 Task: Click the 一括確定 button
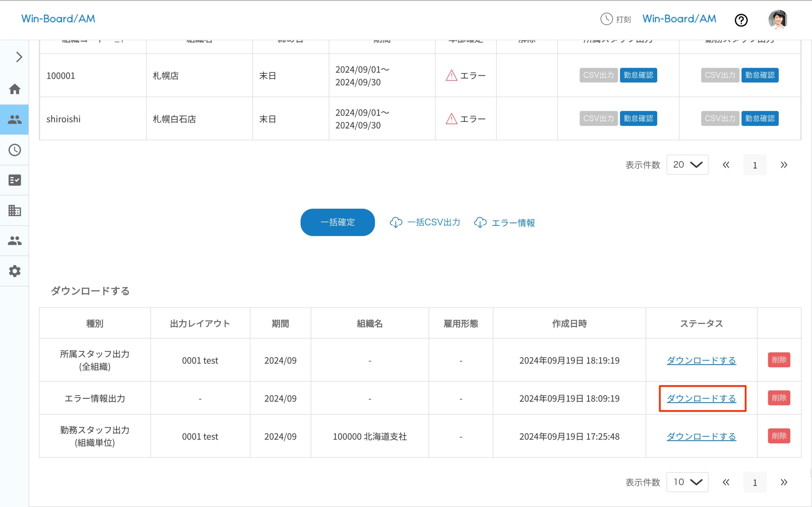(x=337, y=222)
